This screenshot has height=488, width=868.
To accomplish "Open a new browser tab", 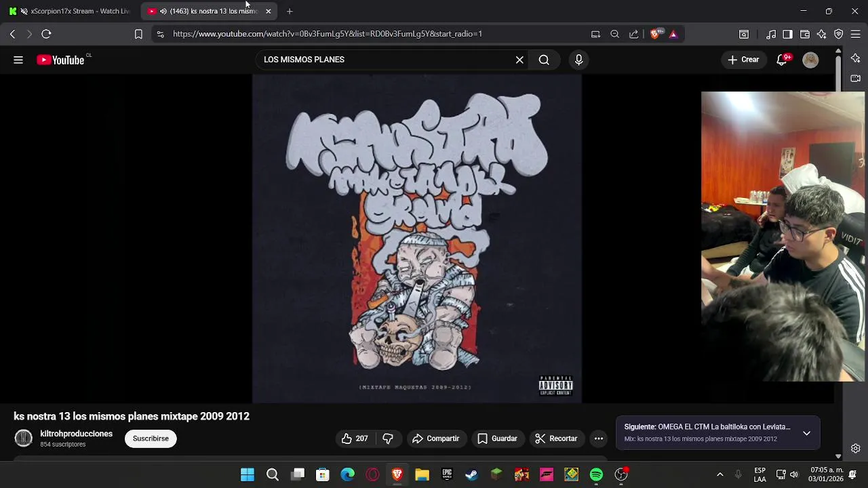I will pyautogui.click(x=290, y=12).
